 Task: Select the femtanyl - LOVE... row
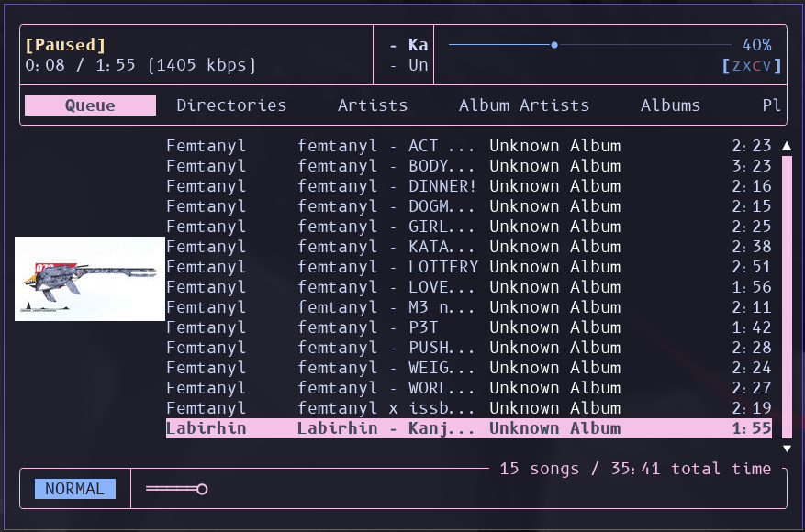pyautogui.click(x=469, y=287)
